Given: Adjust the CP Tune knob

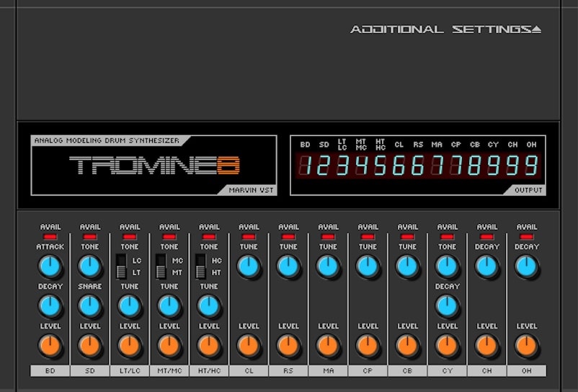Looking at the screenshot, I should (368, 267).
